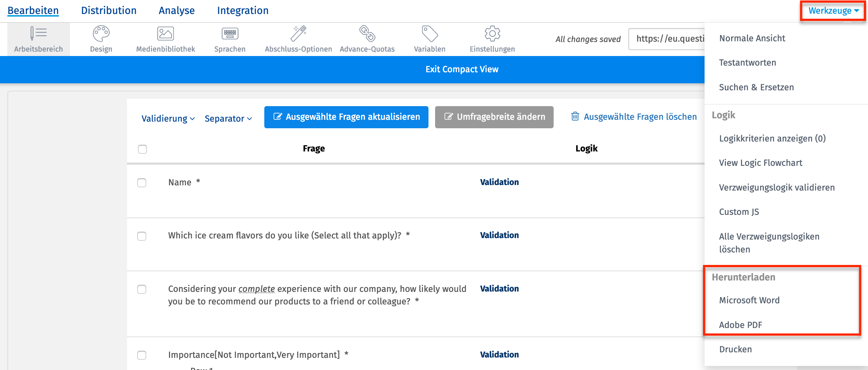Click the Variablen tag icon

(430, 34)
